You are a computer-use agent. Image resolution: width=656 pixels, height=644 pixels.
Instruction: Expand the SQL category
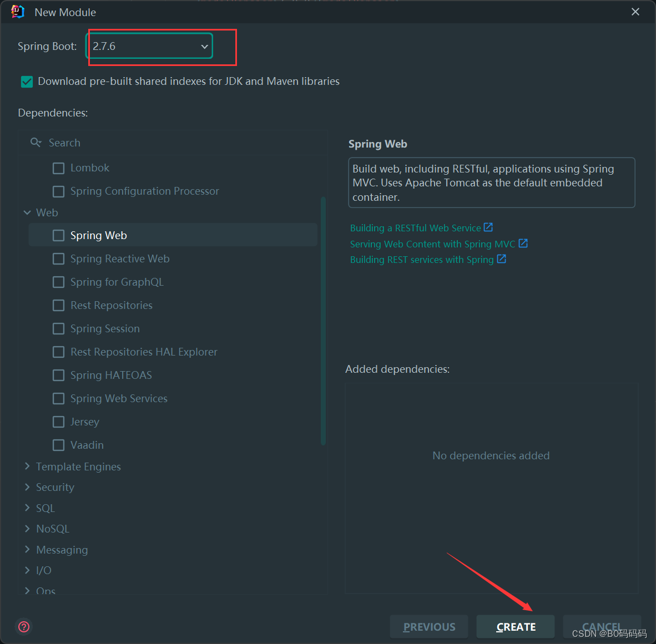(27, 508)
